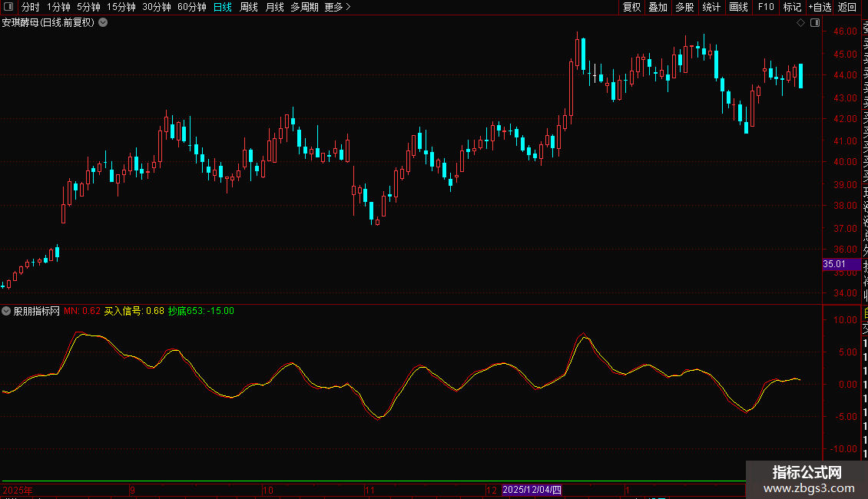Toggle the left sidebar panel icon
Image resolution: width=868 pixels, height=499 pixels.
(x=8, y=7)
